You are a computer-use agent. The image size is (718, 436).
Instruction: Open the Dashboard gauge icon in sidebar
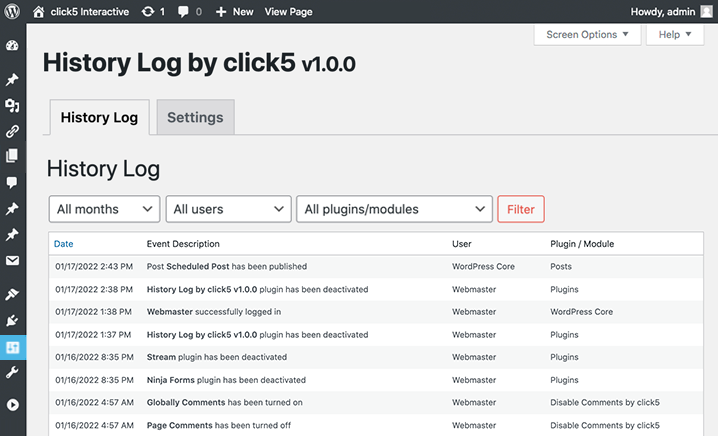12,45
